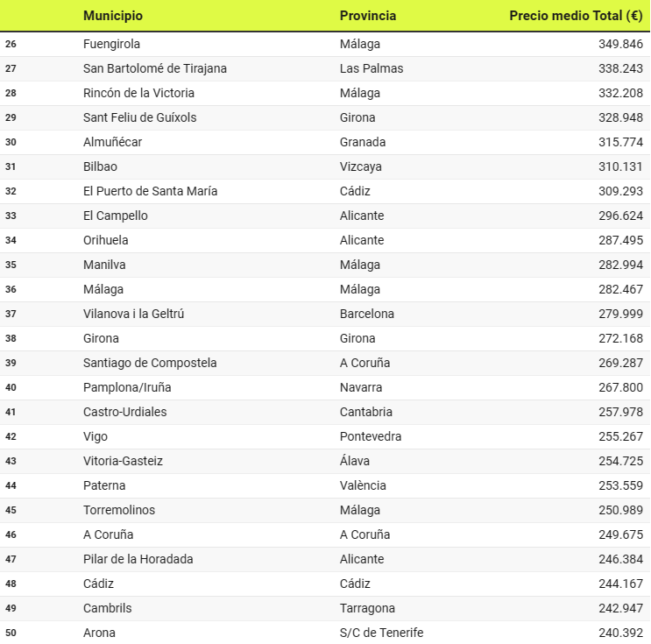Click the Sant Feliu de Guíxols entry
The height and width of the screenshot is (644, 651).
[x=140, y=117]
